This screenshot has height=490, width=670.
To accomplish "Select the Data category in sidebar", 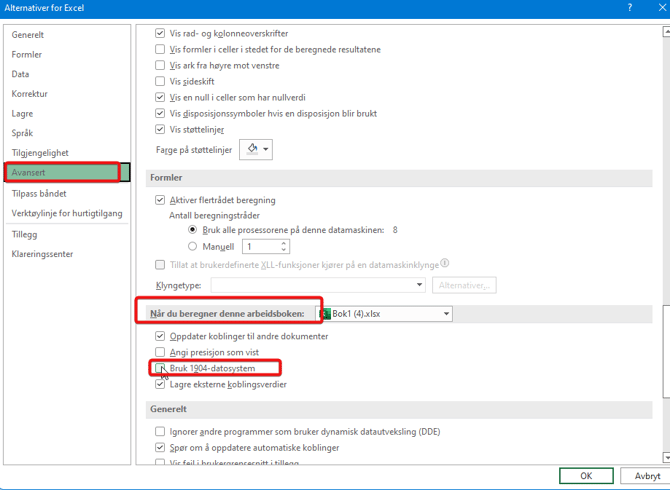I will pyautogui.click(x=20, y=74).
